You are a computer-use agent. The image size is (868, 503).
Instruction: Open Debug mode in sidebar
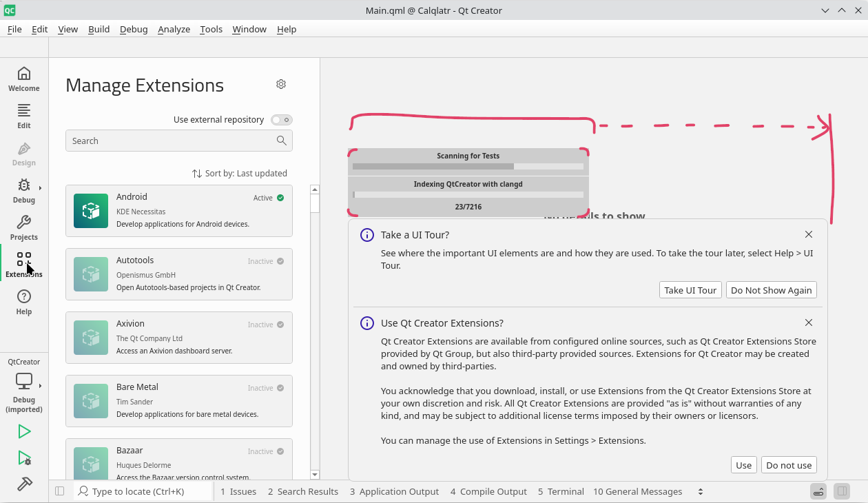tap(24, 190)
